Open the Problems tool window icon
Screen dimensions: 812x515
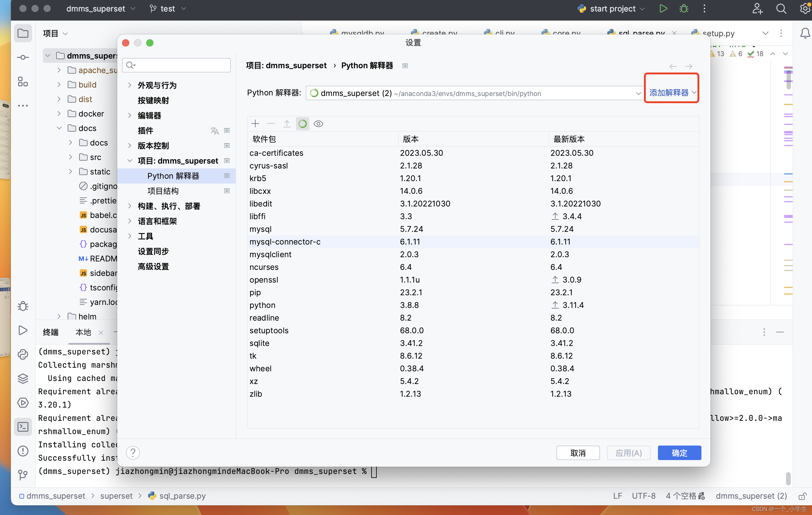click(x=23, y=451)
